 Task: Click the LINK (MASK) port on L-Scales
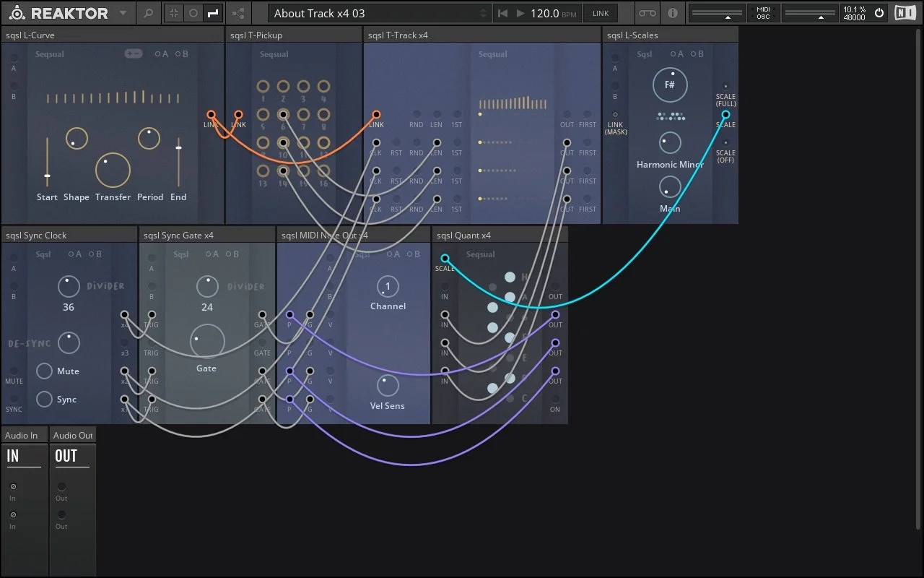coord(615,114)
